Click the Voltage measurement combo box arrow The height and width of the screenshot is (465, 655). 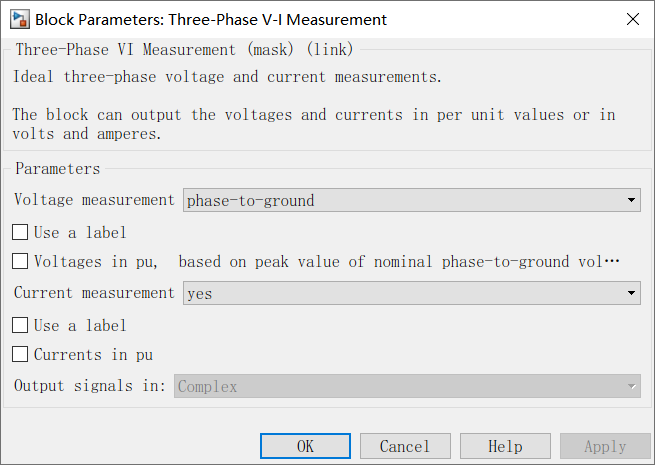(x=631, y=200)
